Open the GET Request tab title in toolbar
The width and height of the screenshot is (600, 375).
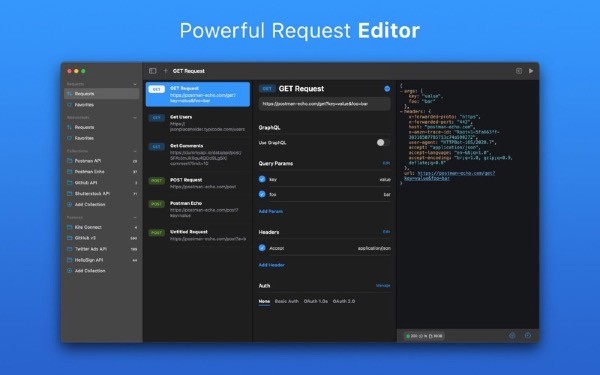click(189, 71)
